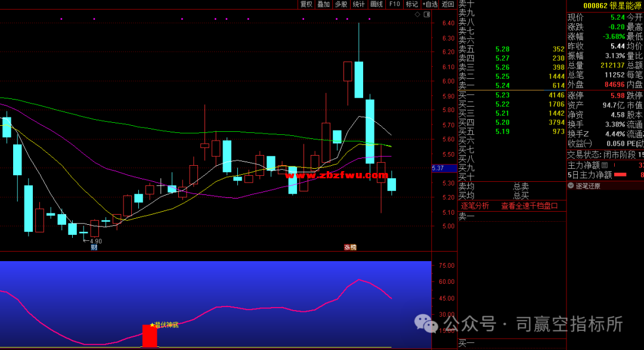Screen dimensions: 644x350
Task: Toggle the side panel icon beside diamond
Action: (427, 14)
